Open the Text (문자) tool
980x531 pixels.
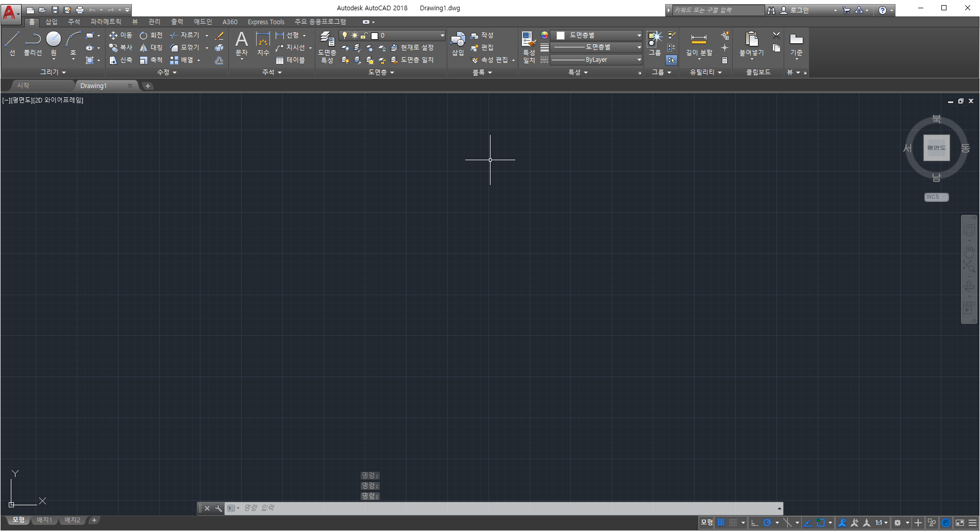click(x=242, y=44)
